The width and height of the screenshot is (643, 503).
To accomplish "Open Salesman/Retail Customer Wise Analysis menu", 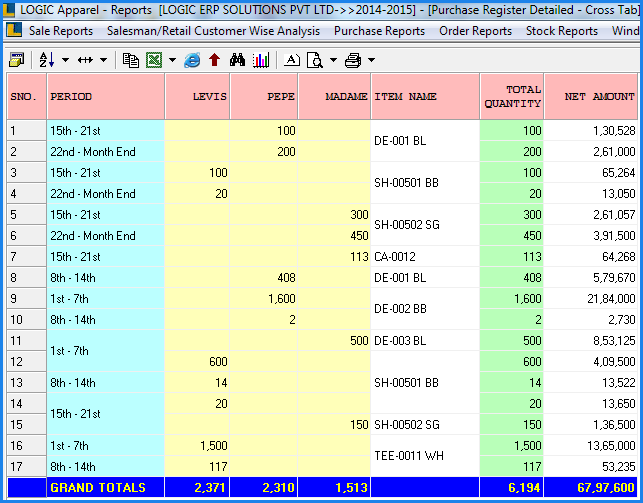I will click(213, 31).
